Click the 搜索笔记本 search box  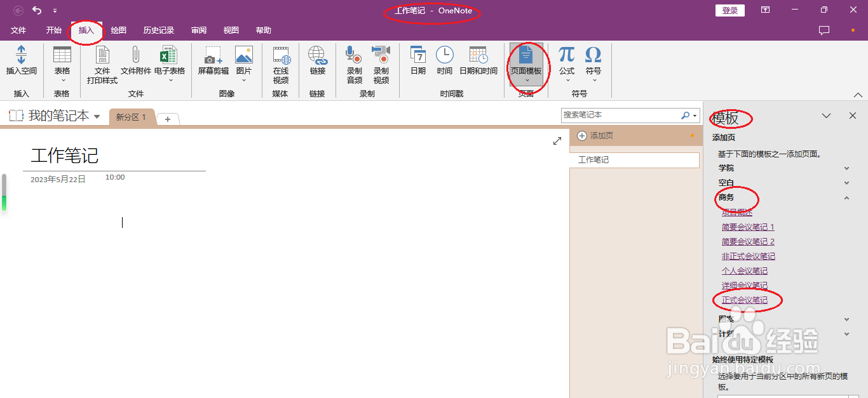click(621, 115)
